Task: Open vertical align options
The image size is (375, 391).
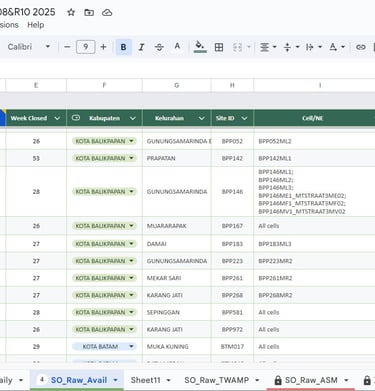Action: [x=291, y=47]
